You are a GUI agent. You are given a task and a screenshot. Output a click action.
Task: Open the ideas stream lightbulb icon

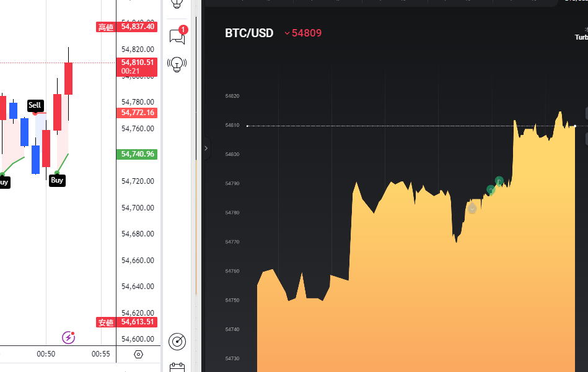pyautogui.click(x=177, y=64)
